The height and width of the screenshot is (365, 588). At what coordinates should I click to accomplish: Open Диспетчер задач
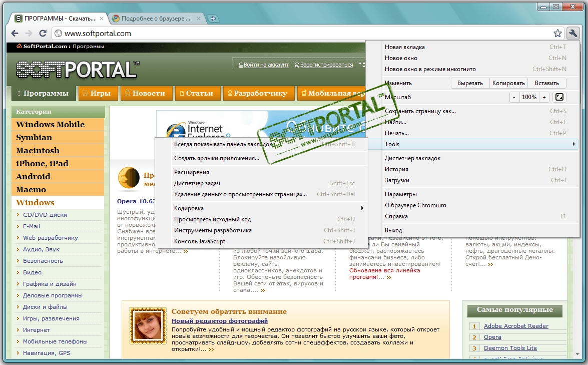coord(261,183)
